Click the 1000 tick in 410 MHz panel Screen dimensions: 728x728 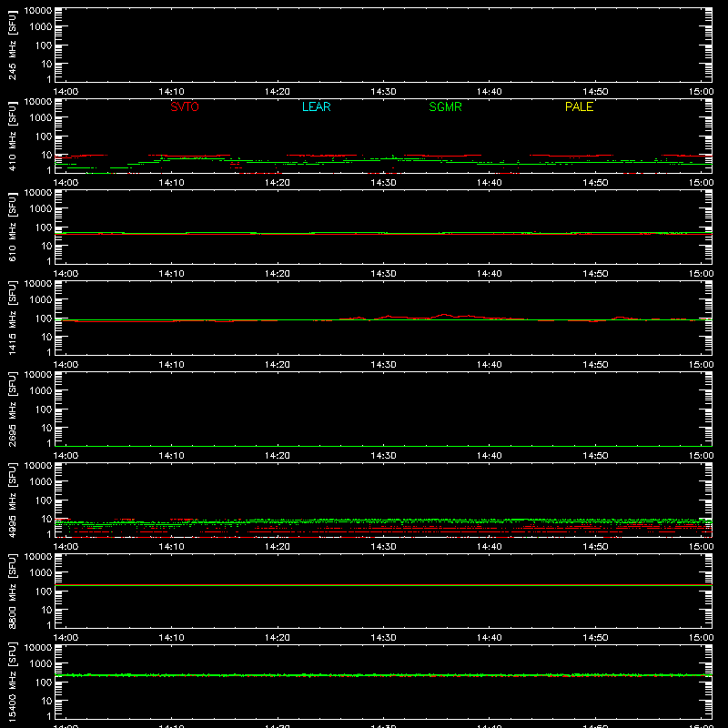point(41,117)
